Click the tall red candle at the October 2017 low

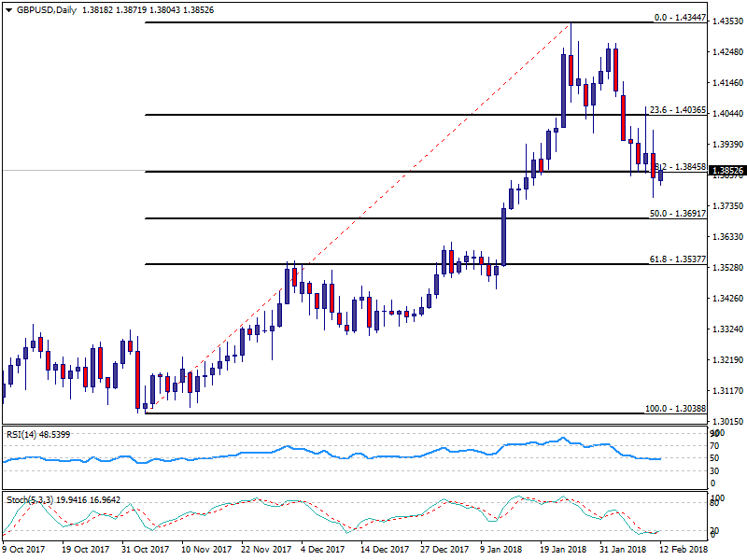(x=138, y=378)
